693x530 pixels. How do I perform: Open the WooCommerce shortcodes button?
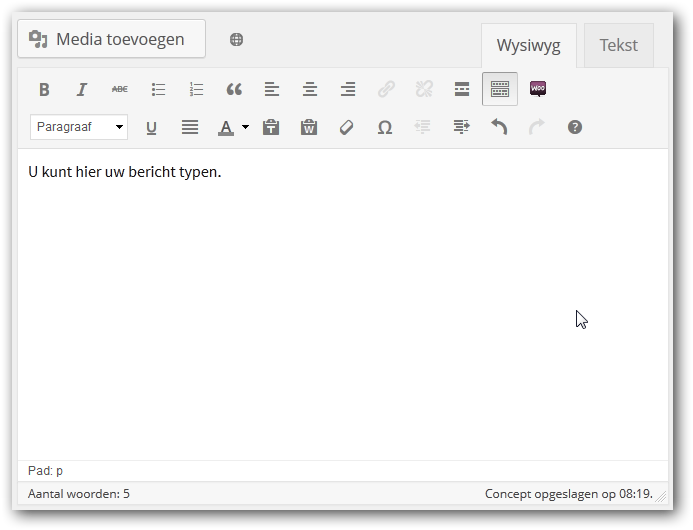(538, 89)
